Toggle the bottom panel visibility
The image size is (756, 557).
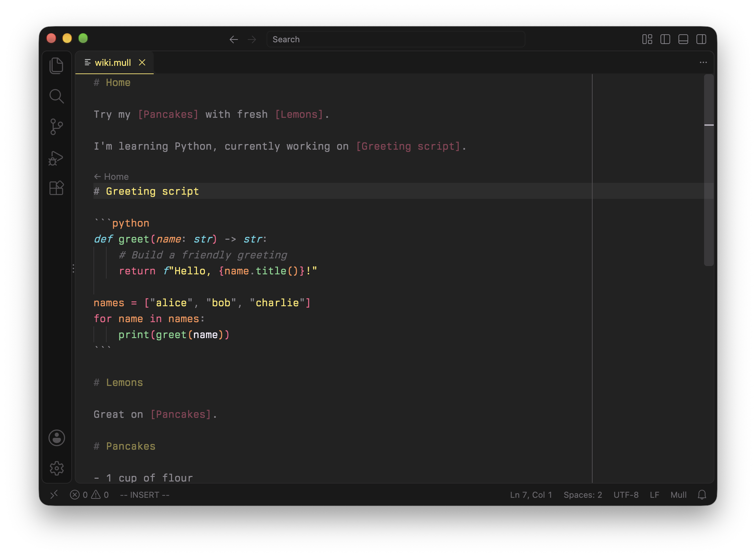[683, 39]
